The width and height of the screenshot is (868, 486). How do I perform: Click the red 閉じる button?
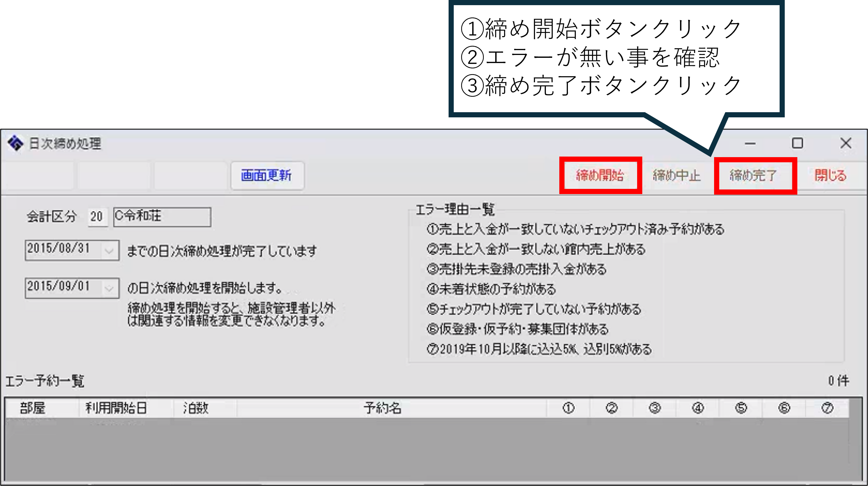click(830, 175)
